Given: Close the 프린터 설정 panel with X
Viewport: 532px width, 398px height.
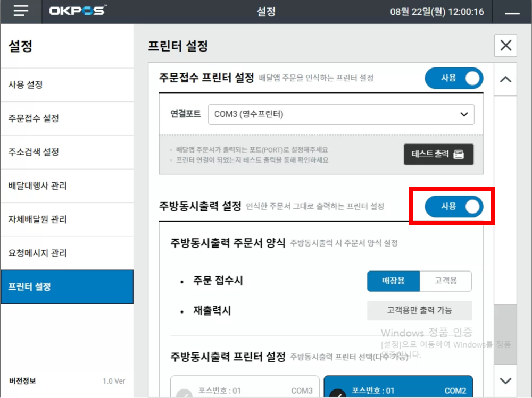Looking at the screenshot, I should [505, 46].
